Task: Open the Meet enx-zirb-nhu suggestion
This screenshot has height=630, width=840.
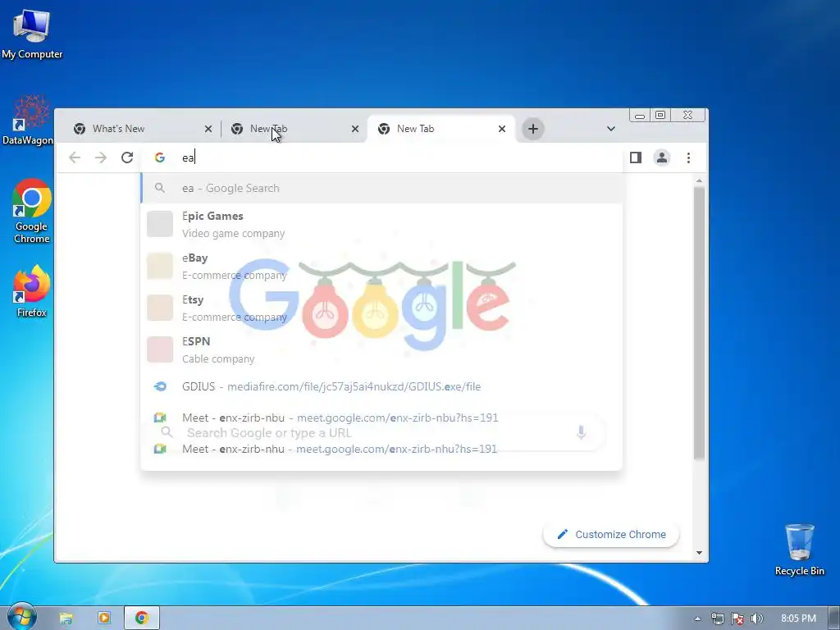Action: pos(381,449)
